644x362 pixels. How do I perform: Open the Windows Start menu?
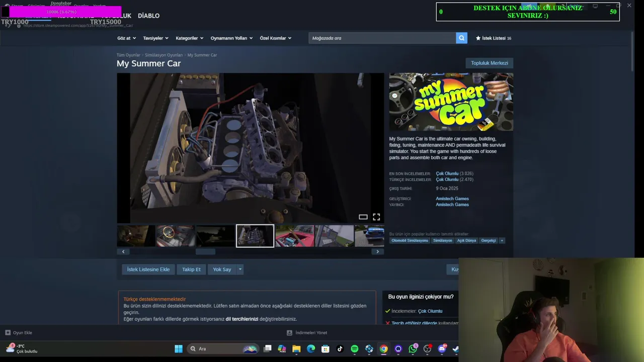[x=179, y=349]
